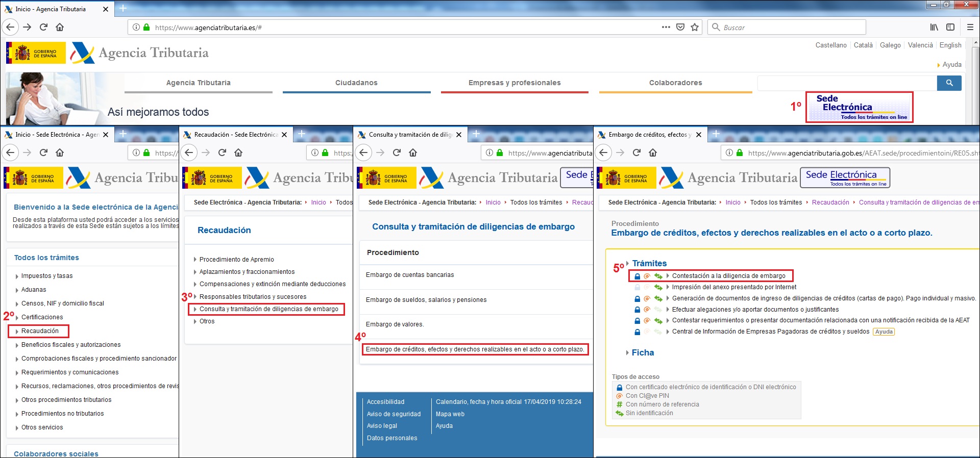Screen dimensions: 980x458
Task: Switch language to English
Action: click(950, 45)
